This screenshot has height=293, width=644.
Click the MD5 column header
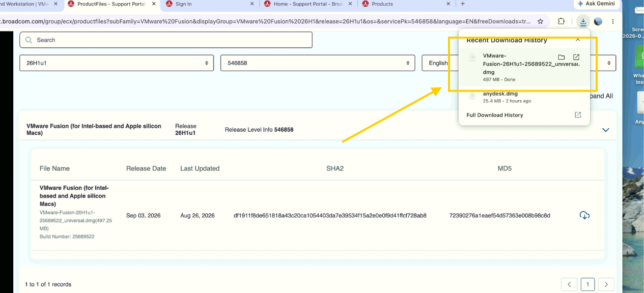[x=505, y=168]
